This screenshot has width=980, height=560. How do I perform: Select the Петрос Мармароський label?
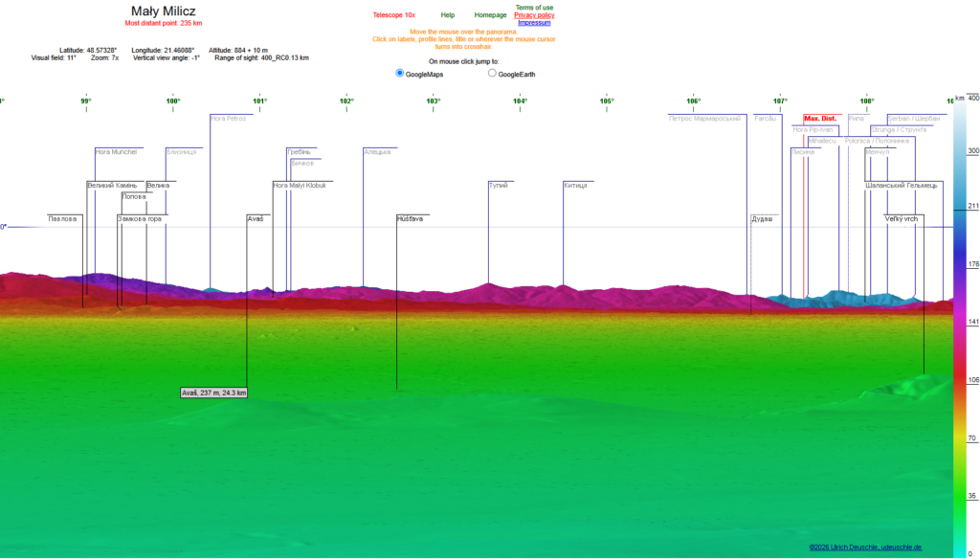[704, 118]
